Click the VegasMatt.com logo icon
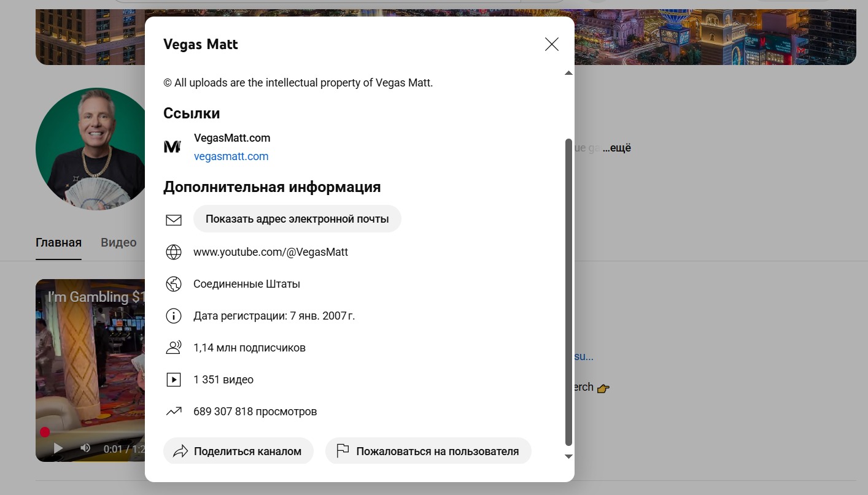 [172, 147]
